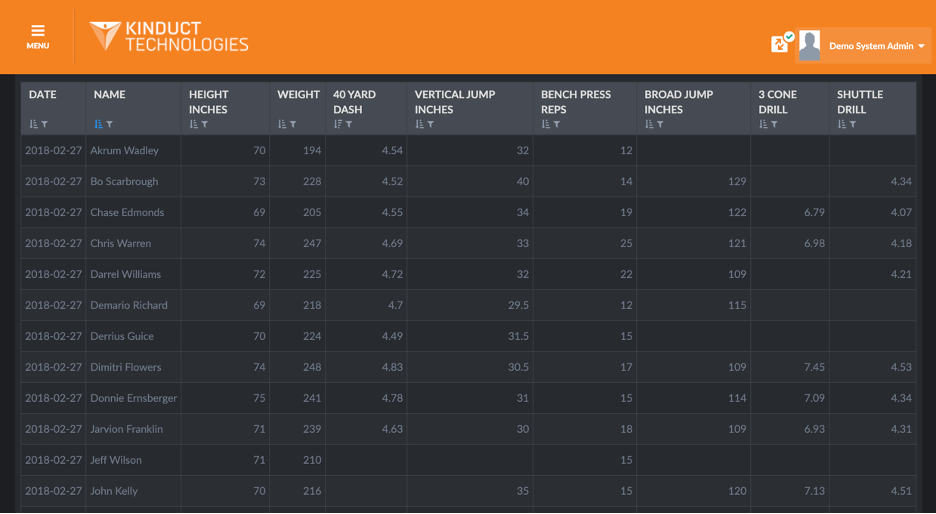Toggle sort icon under 40 Yard Dash

point(338,124)
